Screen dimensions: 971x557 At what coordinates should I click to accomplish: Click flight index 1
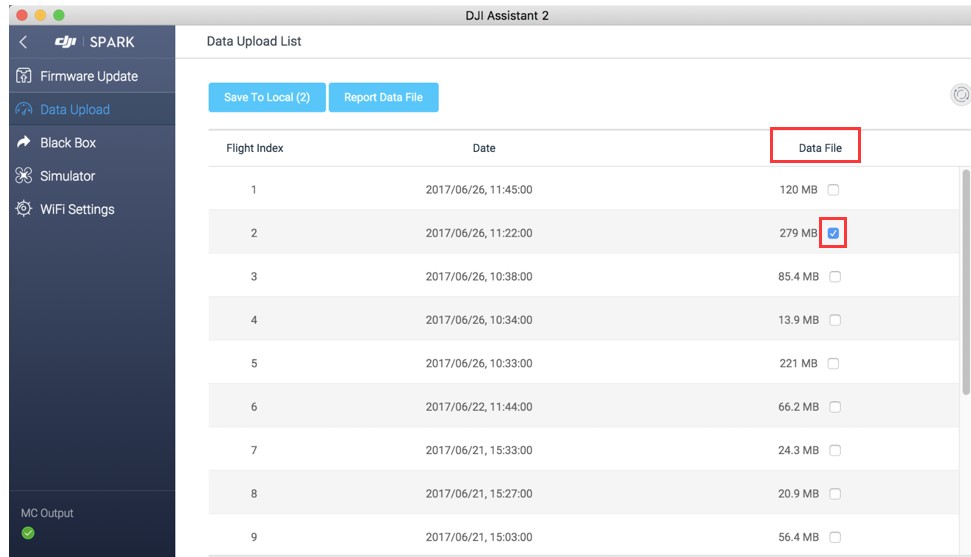click(x=254, y=190)
